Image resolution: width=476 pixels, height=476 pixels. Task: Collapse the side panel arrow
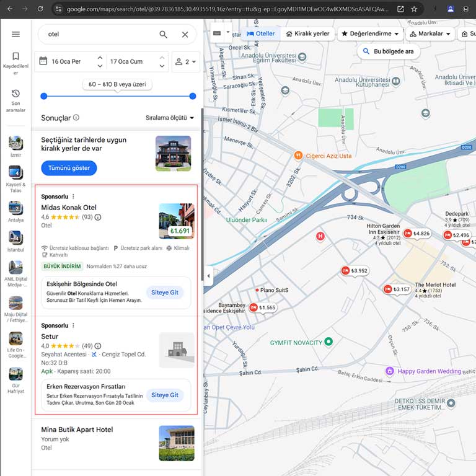[208, 276]
